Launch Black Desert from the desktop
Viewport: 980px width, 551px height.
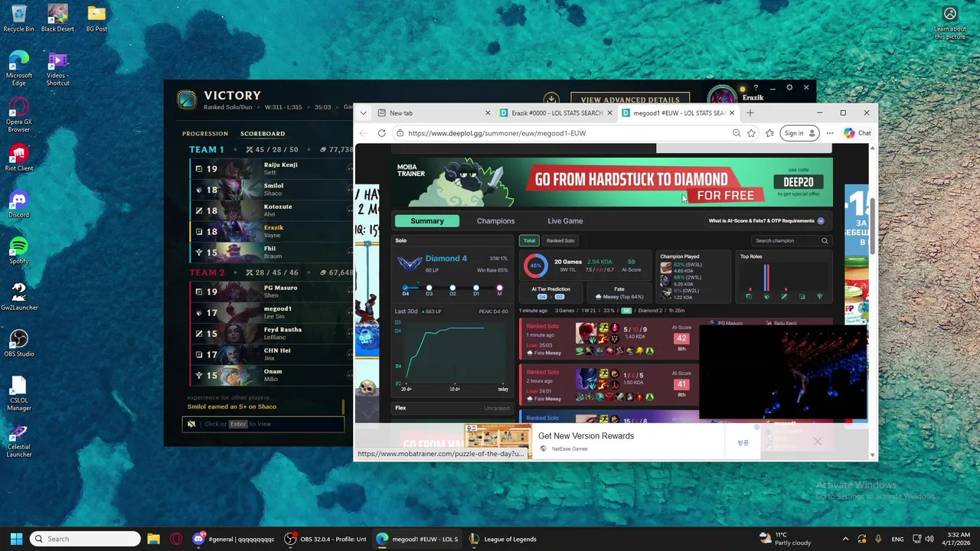coord(58,18)
